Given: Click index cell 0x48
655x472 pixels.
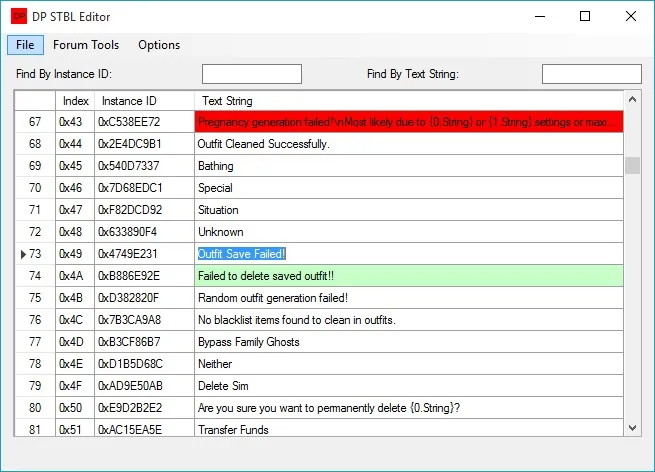Looking at the screenshot, I should point(75,232).
